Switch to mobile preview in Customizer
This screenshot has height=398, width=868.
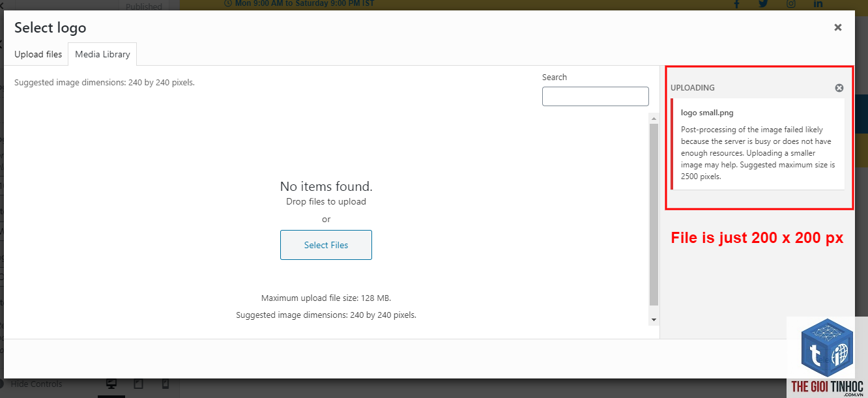(166, 384)
